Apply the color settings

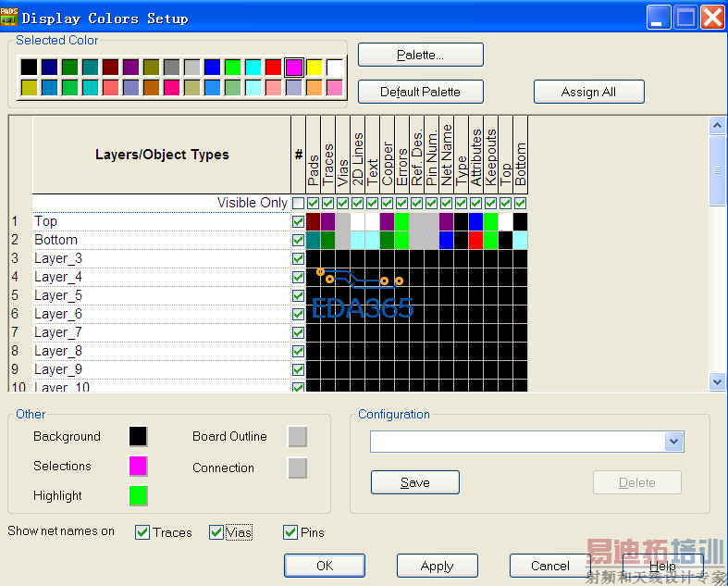point(438,566)
